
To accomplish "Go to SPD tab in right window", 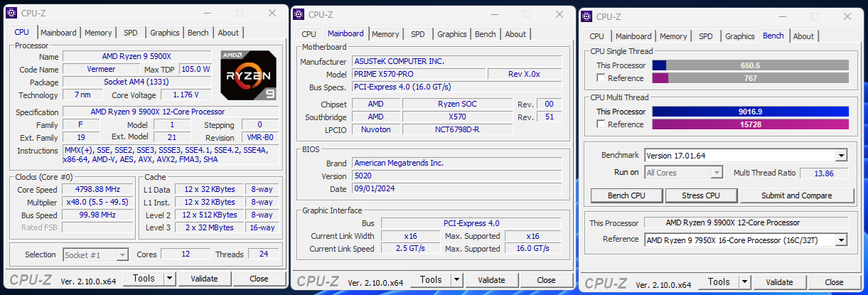I will [706, 36].
